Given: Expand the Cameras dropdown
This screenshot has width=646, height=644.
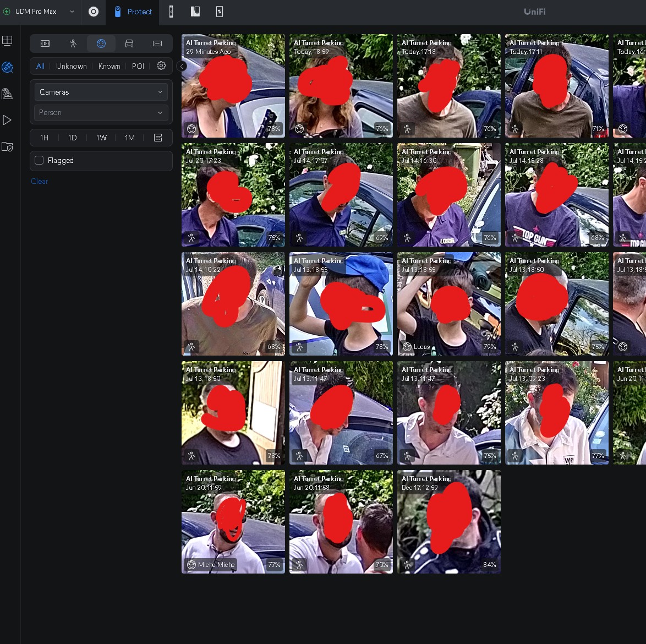Looking at the screenshot, I should tap(101, 92).
